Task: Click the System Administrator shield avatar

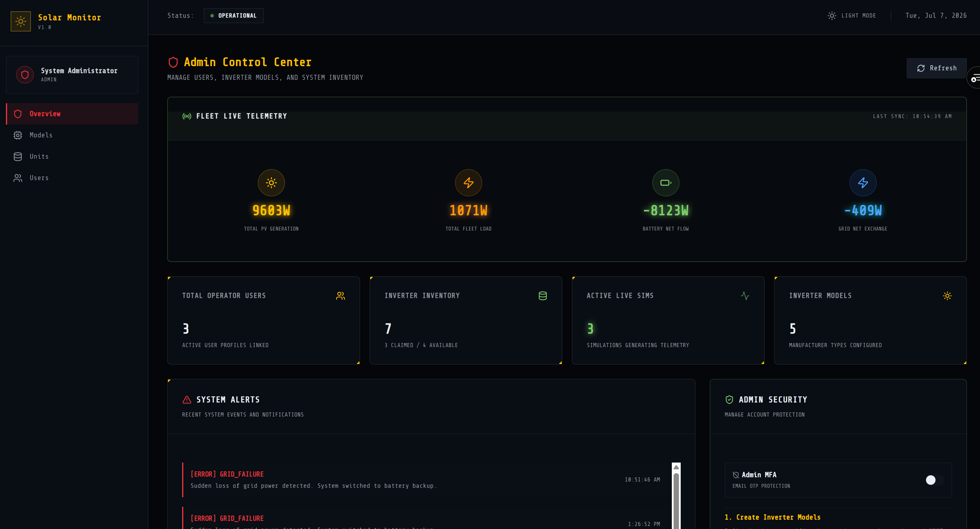Action: (x=25, y=74)
